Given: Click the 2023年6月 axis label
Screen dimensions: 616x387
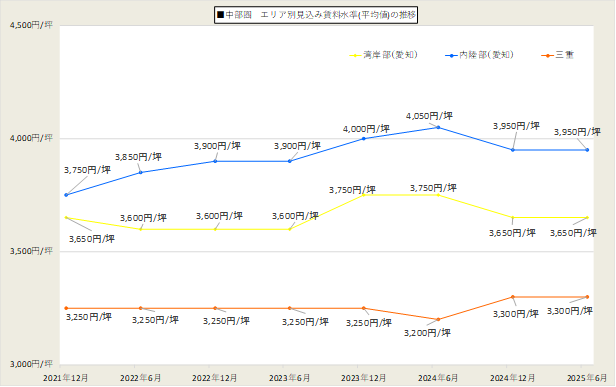Looking at the screenshot, I should pos(290,378).
